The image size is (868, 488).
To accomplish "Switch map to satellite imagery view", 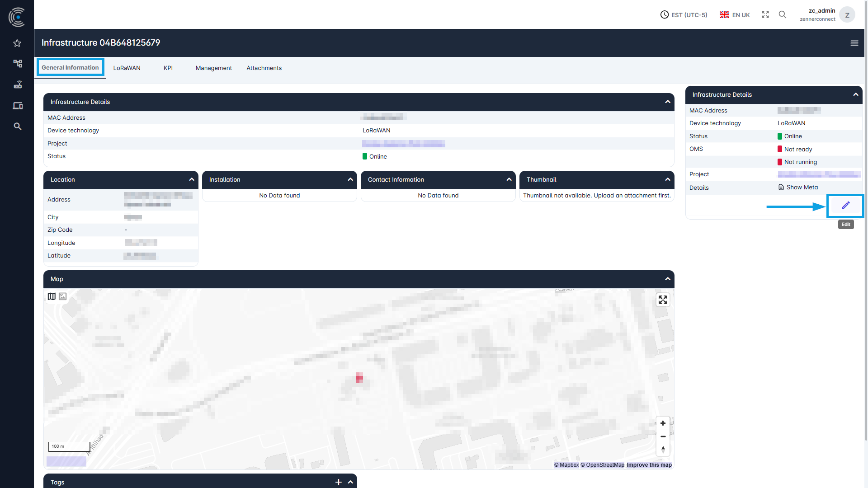I will pos(63,296).
